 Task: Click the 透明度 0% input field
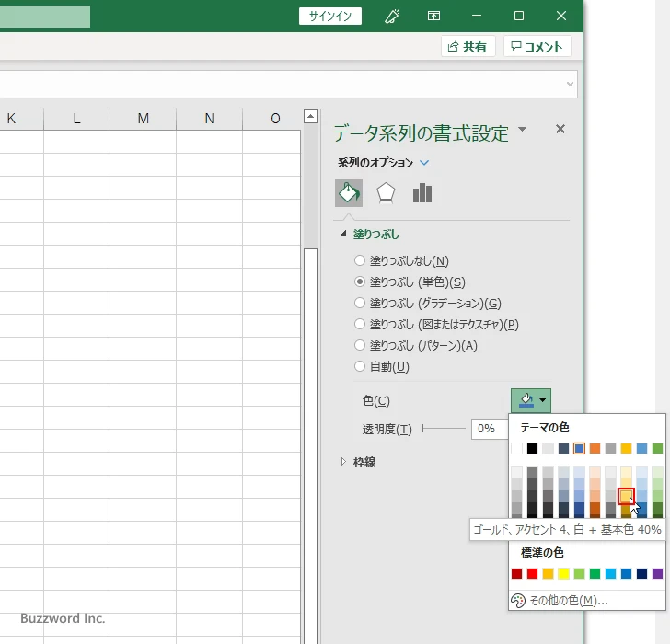pyautogui.click(x=490, y=429)
